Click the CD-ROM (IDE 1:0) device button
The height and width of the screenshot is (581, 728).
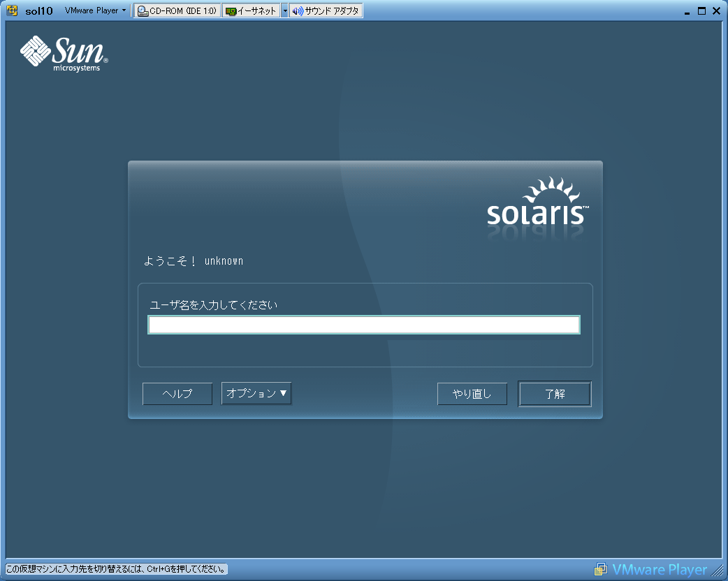click(x=177, y=10)
